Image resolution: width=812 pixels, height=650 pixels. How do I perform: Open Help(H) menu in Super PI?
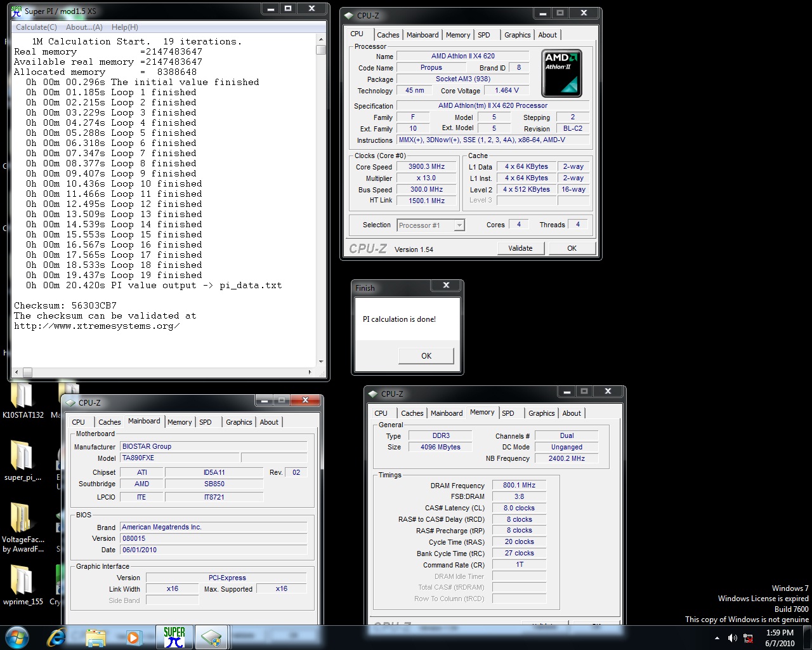click(124, 27)
